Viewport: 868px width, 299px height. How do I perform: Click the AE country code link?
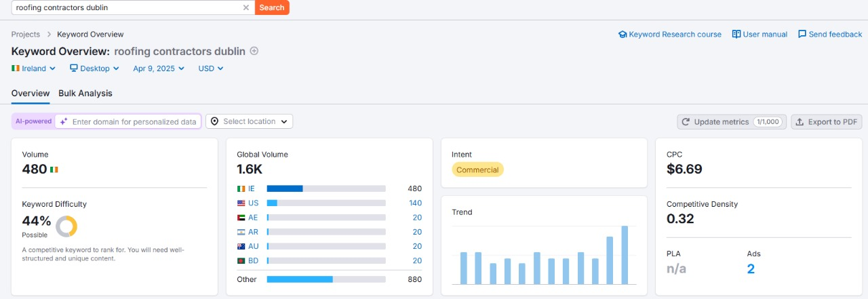253,218
